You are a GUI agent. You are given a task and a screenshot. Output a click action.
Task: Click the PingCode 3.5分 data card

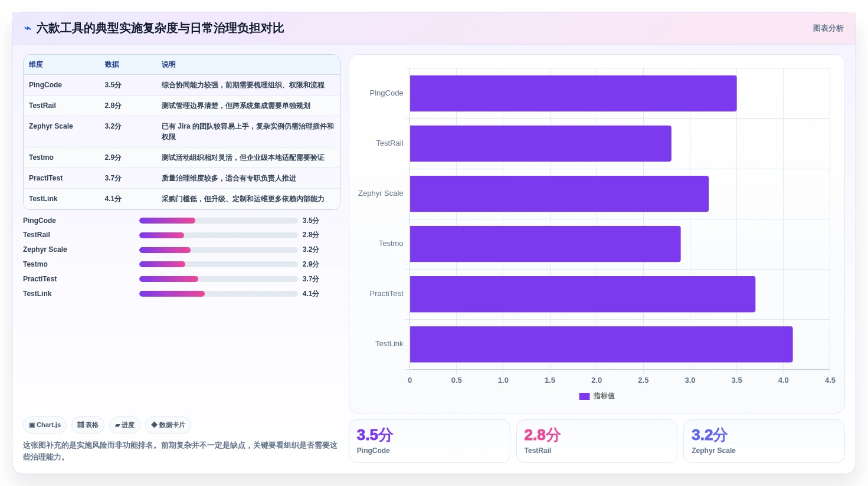(x=430, y=441)
